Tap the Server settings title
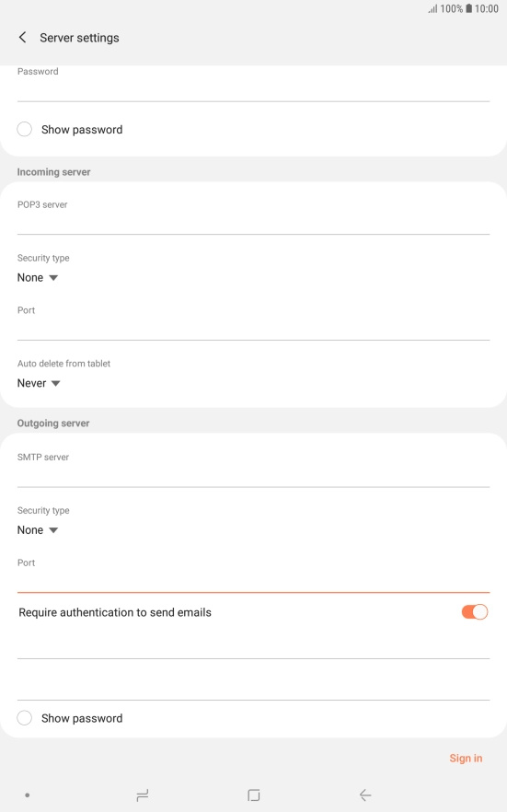This screenshot has width=507, height=812. (x=79, y=38)
